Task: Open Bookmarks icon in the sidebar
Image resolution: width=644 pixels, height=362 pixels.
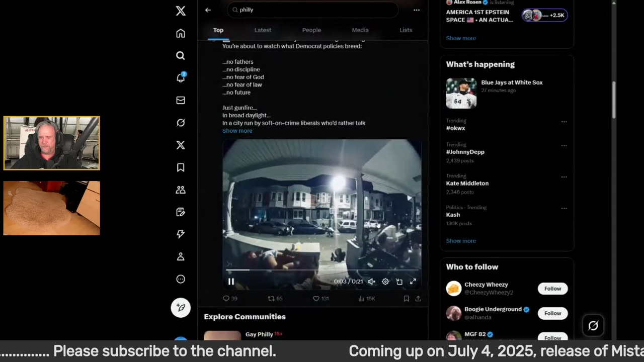Action: click(181, 167)
